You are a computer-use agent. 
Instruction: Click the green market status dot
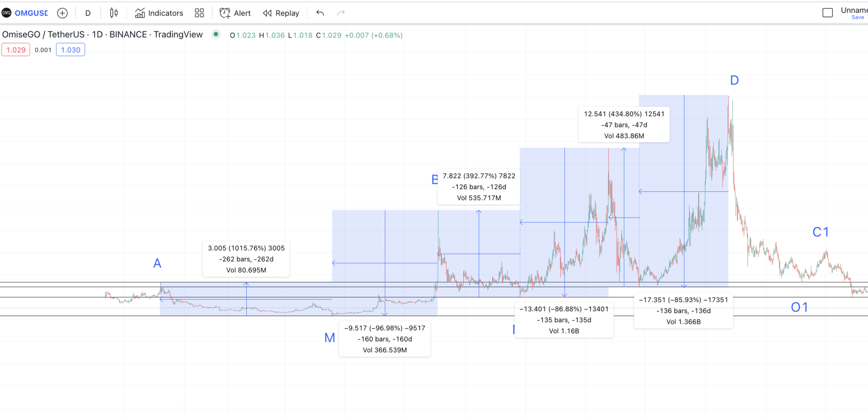216,34
